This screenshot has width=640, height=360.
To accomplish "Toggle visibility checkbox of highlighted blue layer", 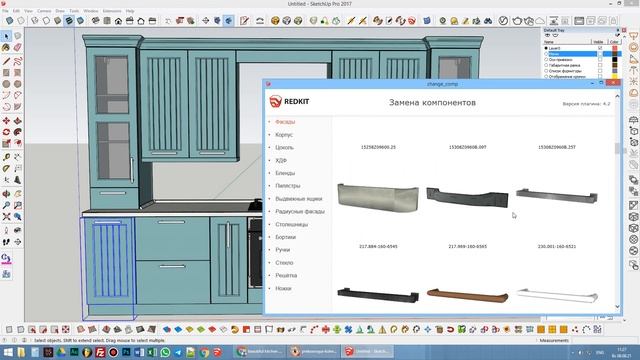I will (600, 54).
